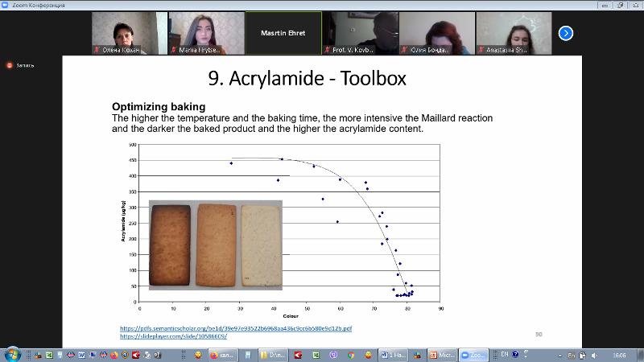Click the blue help question mark icon
Screen dimensions: 644x362
[x=515, y=354]
